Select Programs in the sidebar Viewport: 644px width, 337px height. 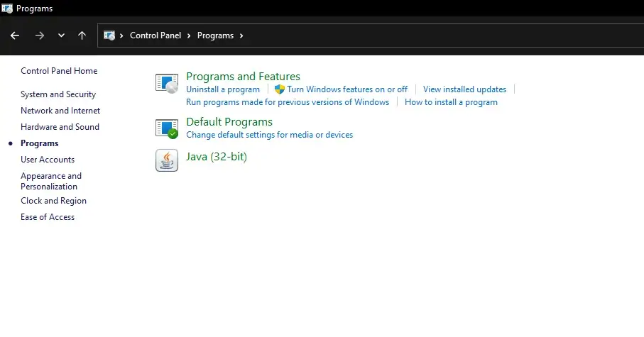click(40, 143)
